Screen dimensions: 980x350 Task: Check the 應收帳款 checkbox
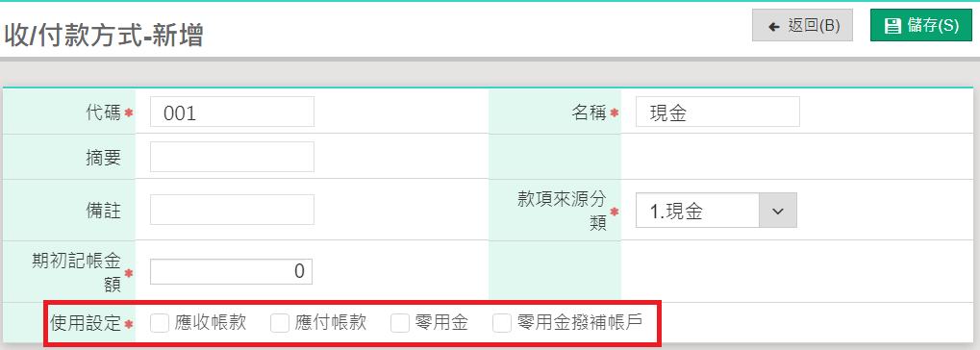pyautogui.click(x=161, y=322)
